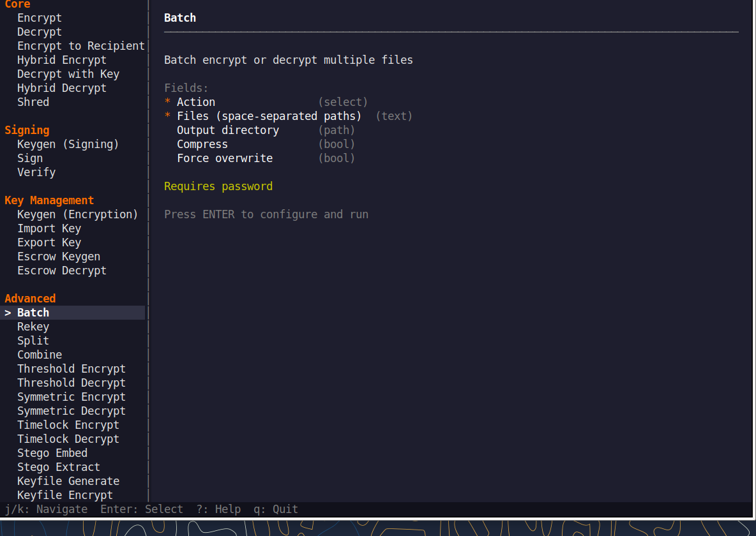Choose Threshold Decrypt
Image resolution: width=756 pixels, height=536 pixels.
point(72,382)
